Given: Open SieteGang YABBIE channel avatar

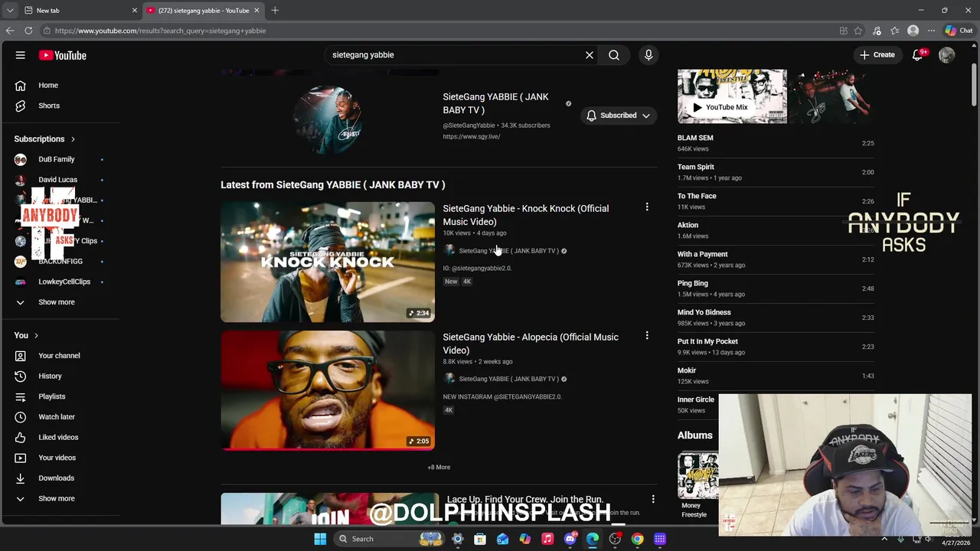Looking at the screenshot, I should pyautogui.click(x=330, y=119).
